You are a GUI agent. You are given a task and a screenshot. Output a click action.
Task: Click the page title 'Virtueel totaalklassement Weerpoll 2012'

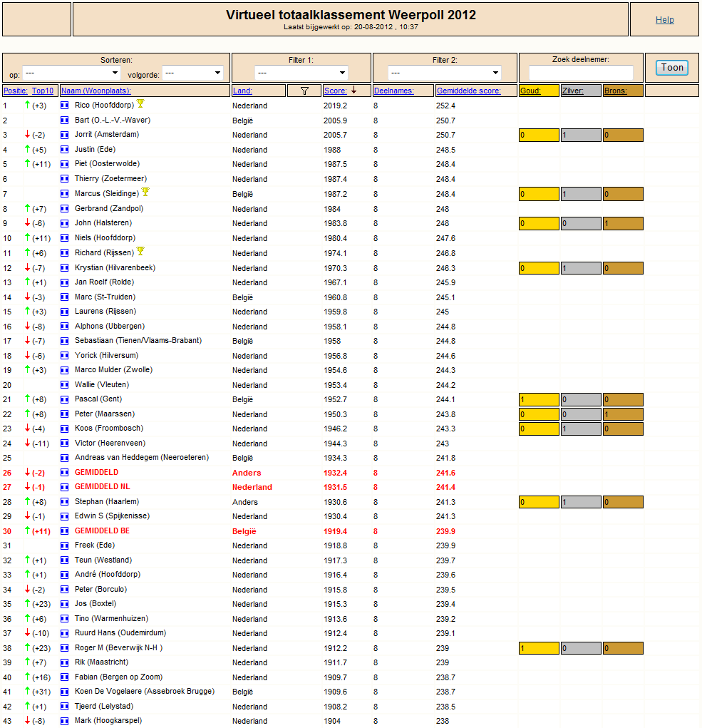point(351,15)
